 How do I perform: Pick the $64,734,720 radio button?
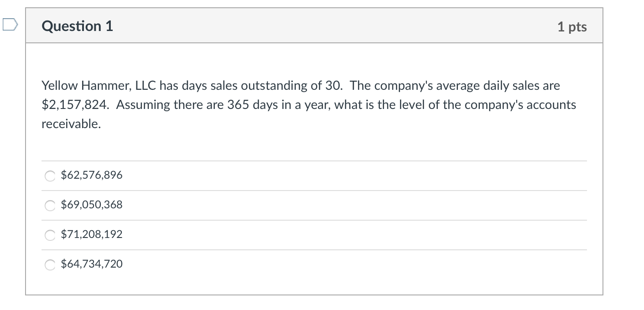click(50, 265)
